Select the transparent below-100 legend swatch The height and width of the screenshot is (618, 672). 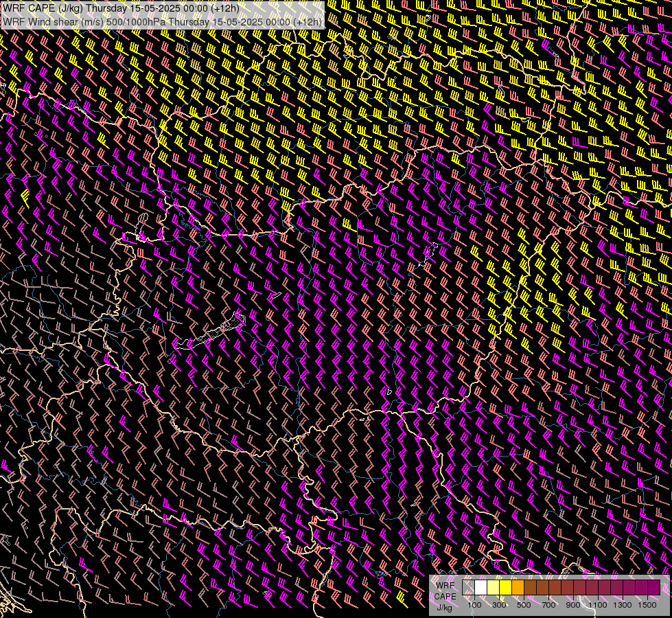[x=468, y=588]
